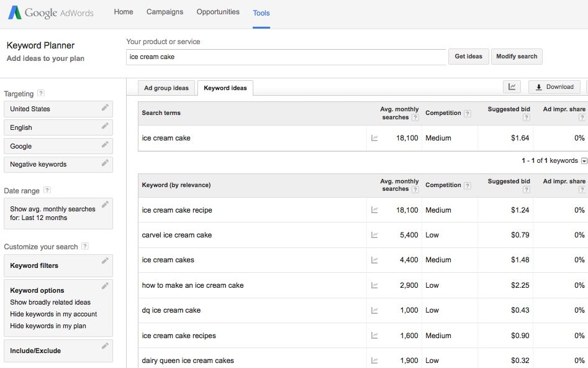
Task: Switch to the Ad group ideas tab
Action: pyautogui.click(x=166, y=88)
